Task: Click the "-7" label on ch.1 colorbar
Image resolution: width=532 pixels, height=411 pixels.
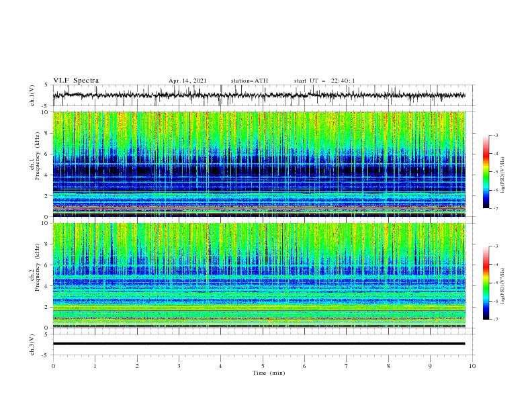Action: 496,208
